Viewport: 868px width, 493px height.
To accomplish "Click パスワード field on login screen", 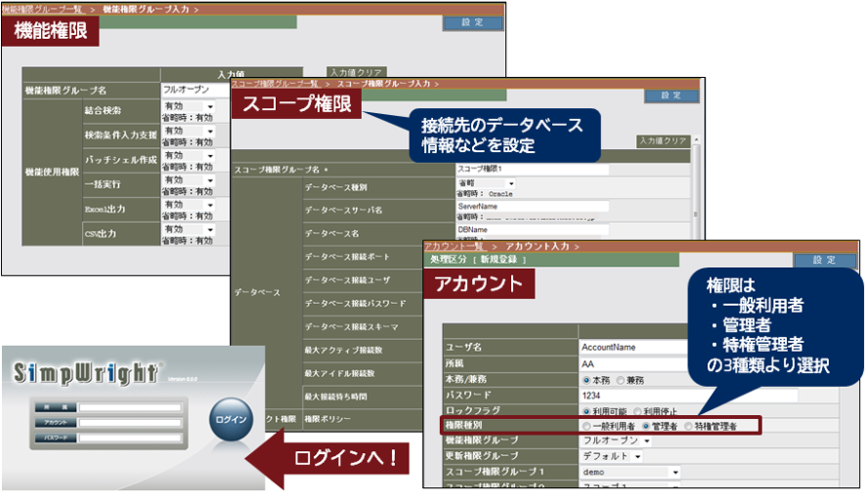I will click(x=130, y=437).
